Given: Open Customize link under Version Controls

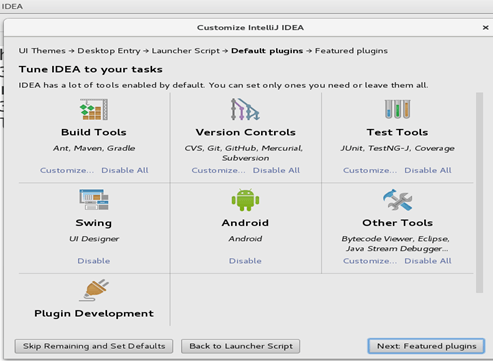Looking at the screenshot, I should coord(218,170).
